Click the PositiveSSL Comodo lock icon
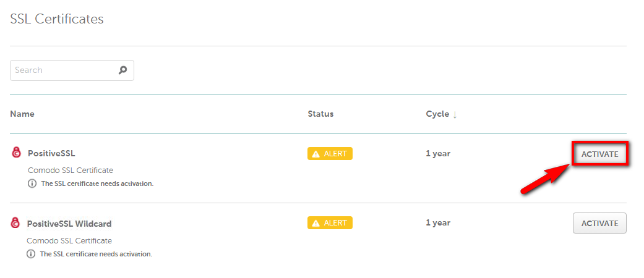This screenshot has height=278, width=644. tap(16, 153)
